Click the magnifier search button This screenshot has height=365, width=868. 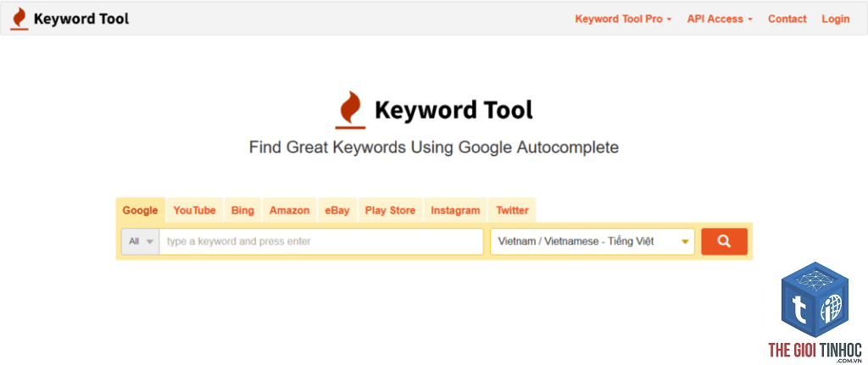pos(724,241)
